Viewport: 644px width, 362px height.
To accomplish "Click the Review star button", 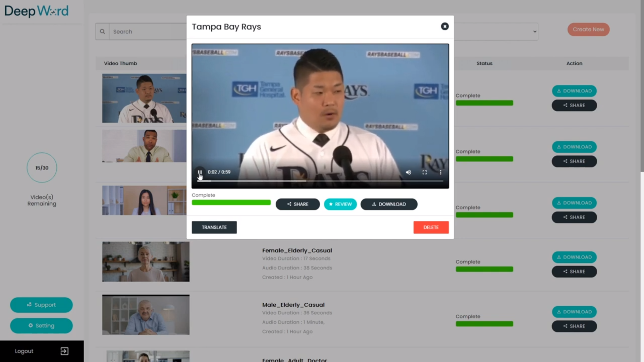I will pos(340,204).
